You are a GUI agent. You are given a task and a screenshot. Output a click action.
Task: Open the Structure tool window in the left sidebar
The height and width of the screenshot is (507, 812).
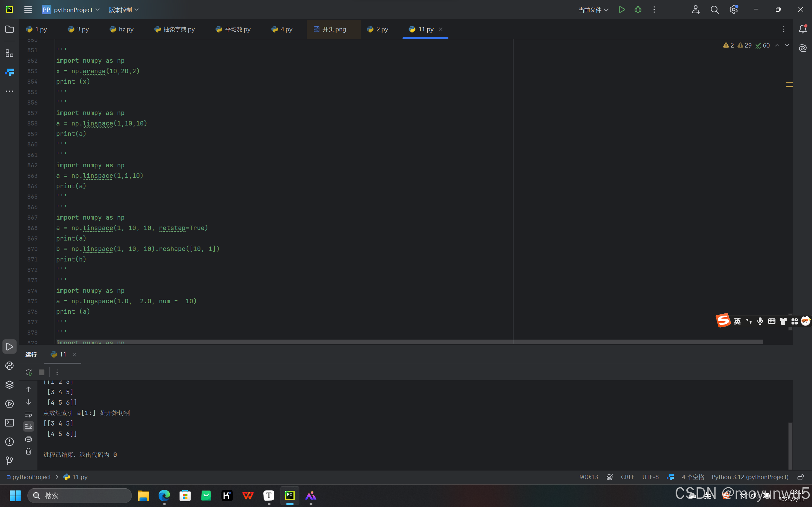(10, 54)
